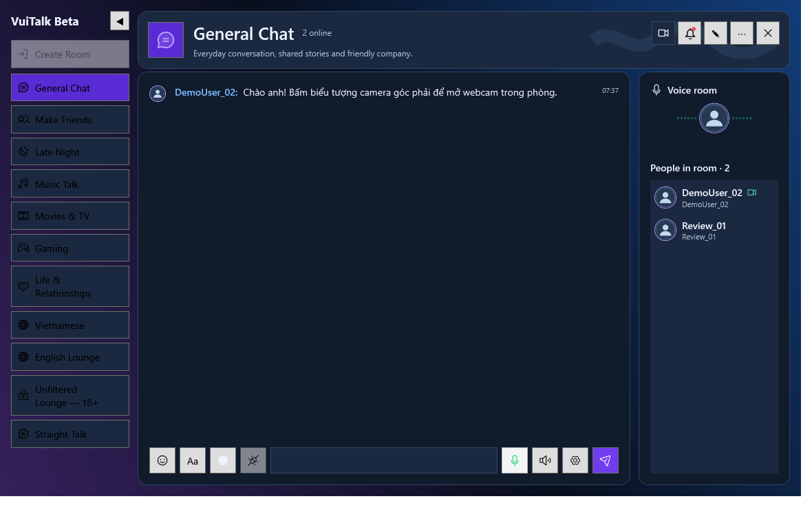This screenshot has width=812, height=523.
Task: Open Life & Relationships room
Action: [70, 286]
